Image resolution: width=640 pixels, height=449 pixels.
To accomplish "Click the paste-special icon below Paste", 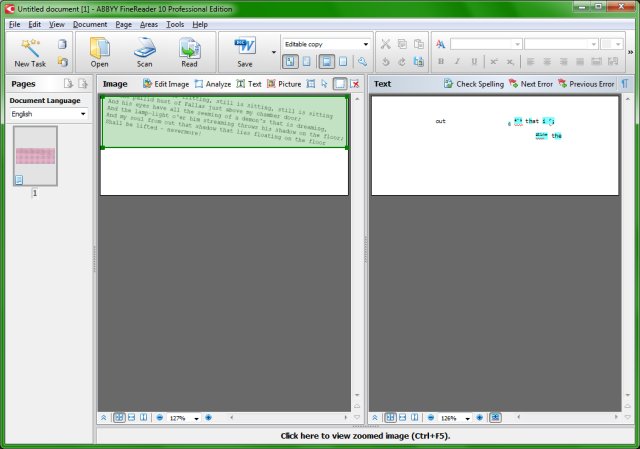I will coord(418,62).
